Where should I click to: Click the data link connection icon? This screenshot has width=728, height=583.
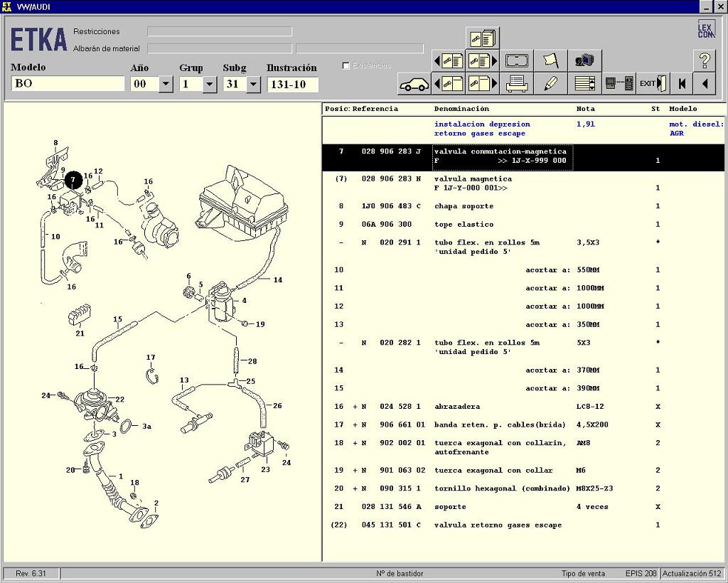tap(619, 84)
